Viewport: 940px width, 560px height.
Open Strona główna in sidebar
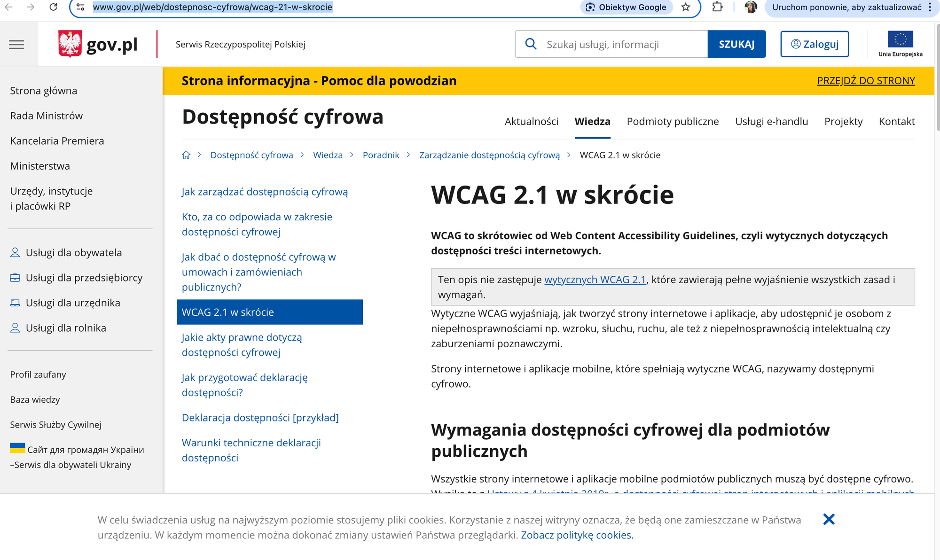[44, 91]
